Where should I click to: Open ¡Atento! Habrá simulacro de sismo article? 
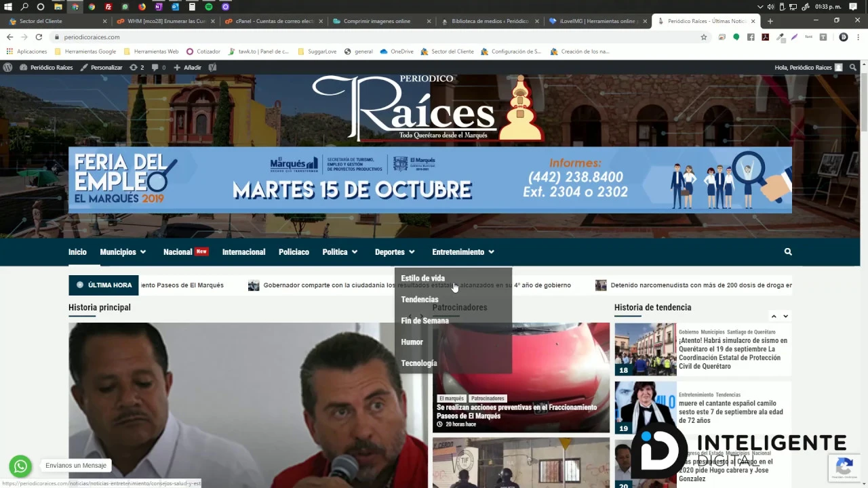pyautogui.click(x=733, y=353)
